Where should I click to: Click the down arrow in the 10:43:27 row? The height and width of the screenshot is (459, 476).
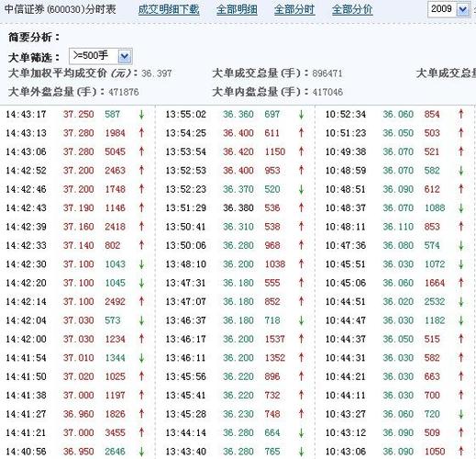point(461,414)
